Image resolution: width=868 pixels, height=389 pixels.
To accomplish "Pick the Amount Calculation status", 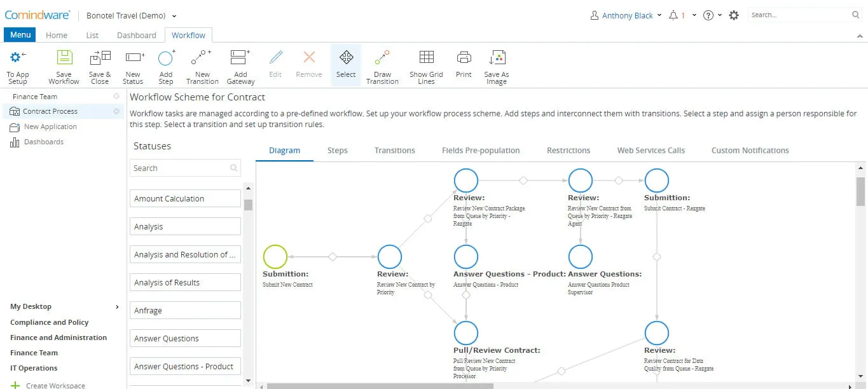I will click(185, 198).
